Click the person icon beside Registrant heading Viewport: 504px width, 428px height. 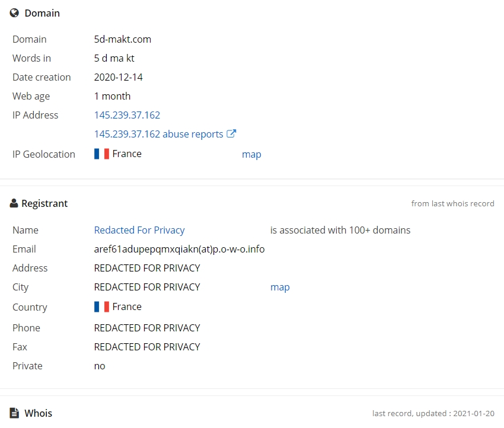click(x=14, y=203)
